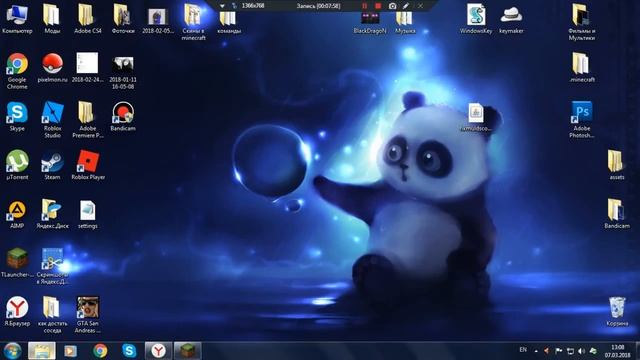Launch Roblox Player
640x360 pixels.
pyautogui.click(x=88, y=165)
